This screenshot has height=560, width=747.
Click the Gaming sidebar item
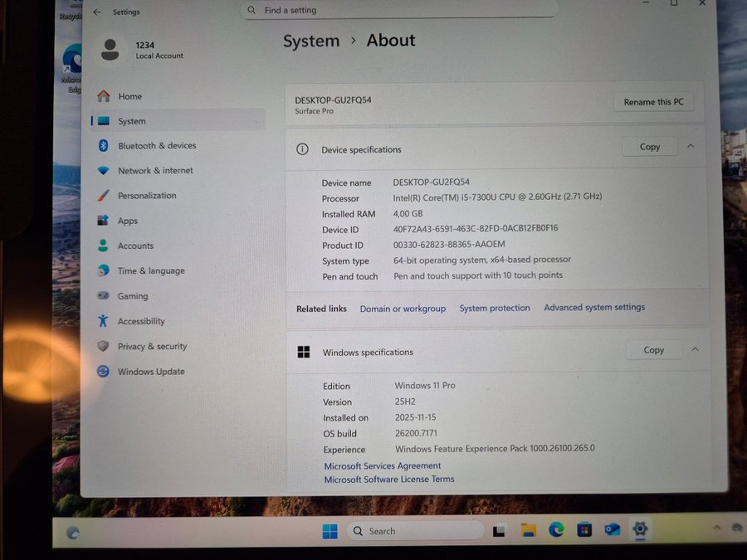(132, 296)
